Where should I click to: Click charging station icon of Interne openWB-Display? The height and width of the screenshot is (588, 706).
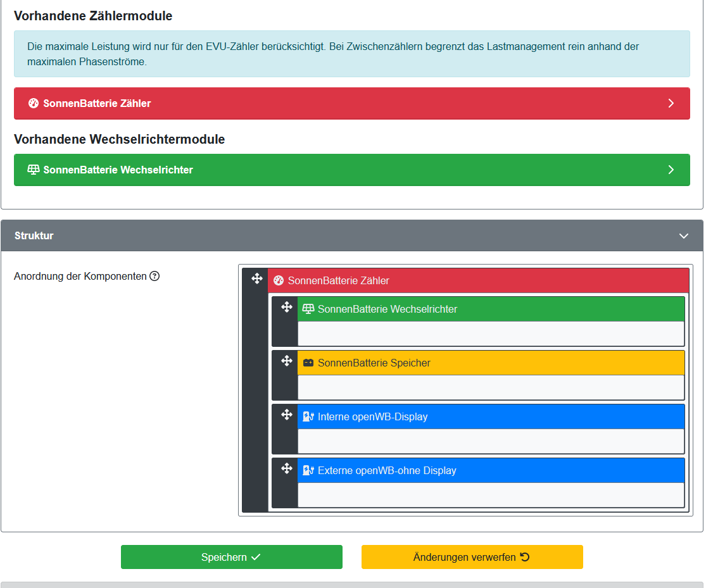pos(308,416)
